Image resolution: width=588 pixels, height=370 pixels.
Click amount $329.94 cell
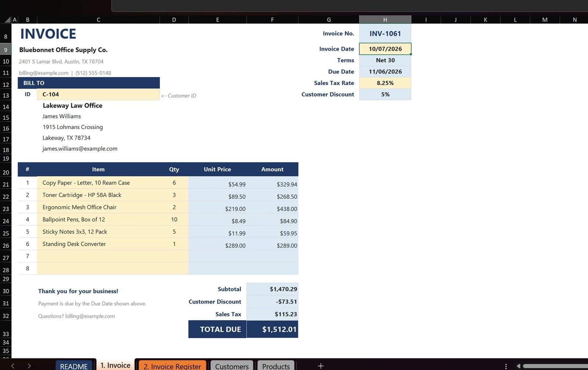(272, 183)
